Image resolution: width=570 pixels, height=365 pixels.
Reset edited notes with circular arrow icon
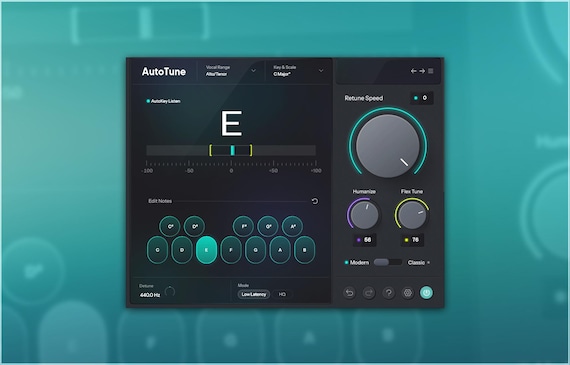pos(315,201)
